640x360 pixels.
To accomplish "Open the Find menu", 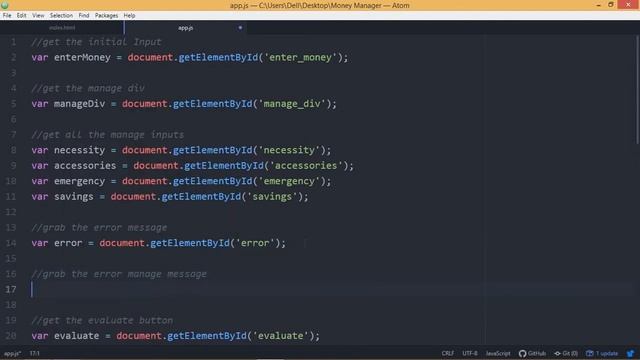I will tap(84, 16).
